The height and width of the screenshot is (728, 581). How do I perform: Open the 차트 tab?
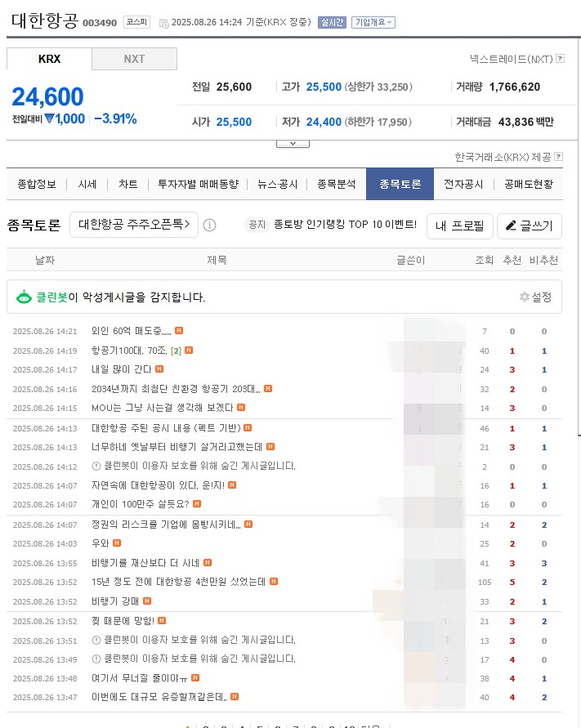127,185
